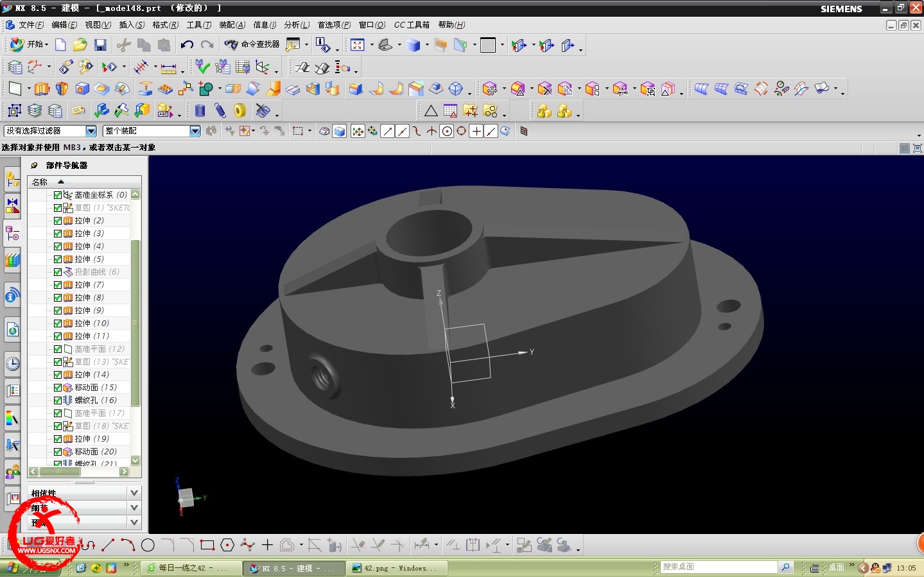This screenshot has width=924, height=577.
Task: Open the 帮助(H) menu
Action: point(451,25)
